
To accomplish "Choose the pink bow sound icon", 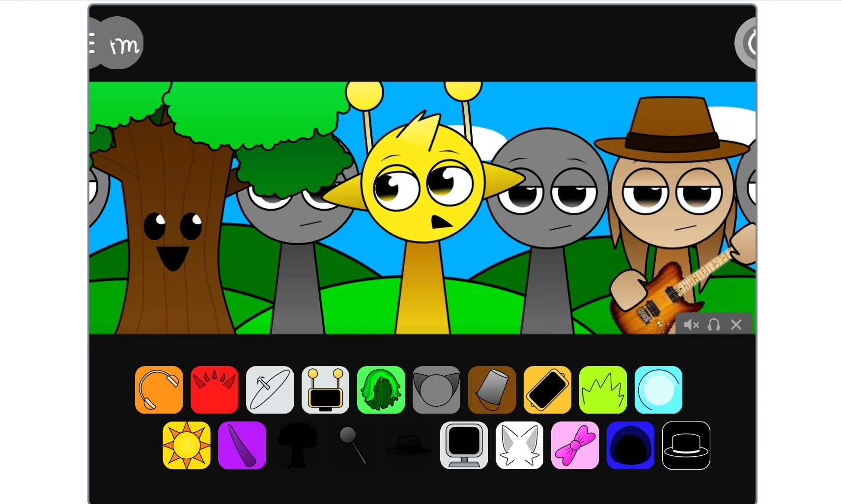I will point(575,446).
